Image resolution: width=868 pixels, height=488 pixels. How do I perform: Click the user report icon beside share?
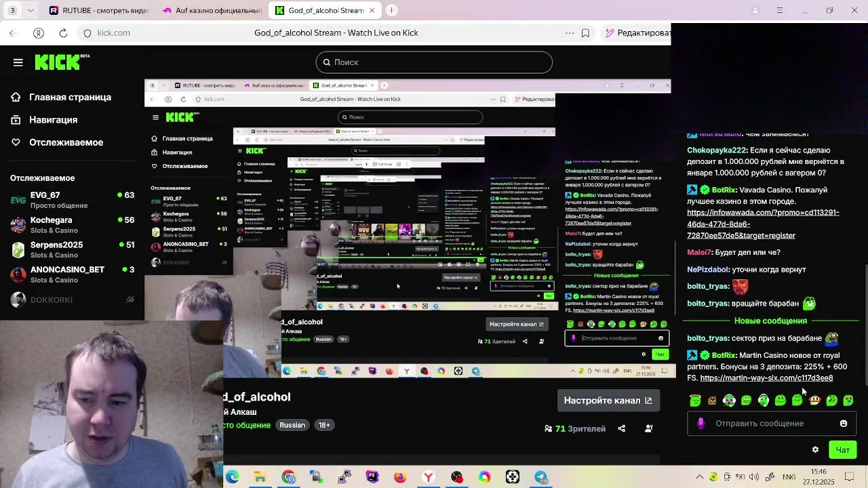click(649, 428)
